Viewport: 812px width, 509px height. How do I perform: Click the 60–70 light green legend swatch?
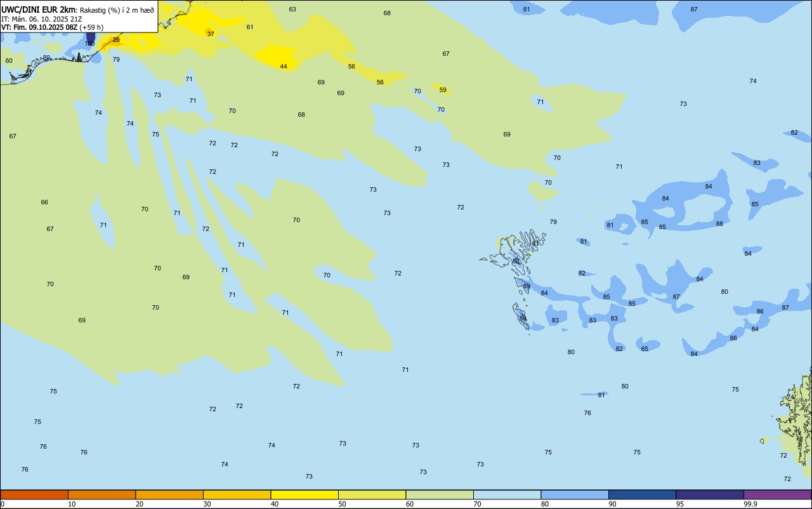pos(440,494)
